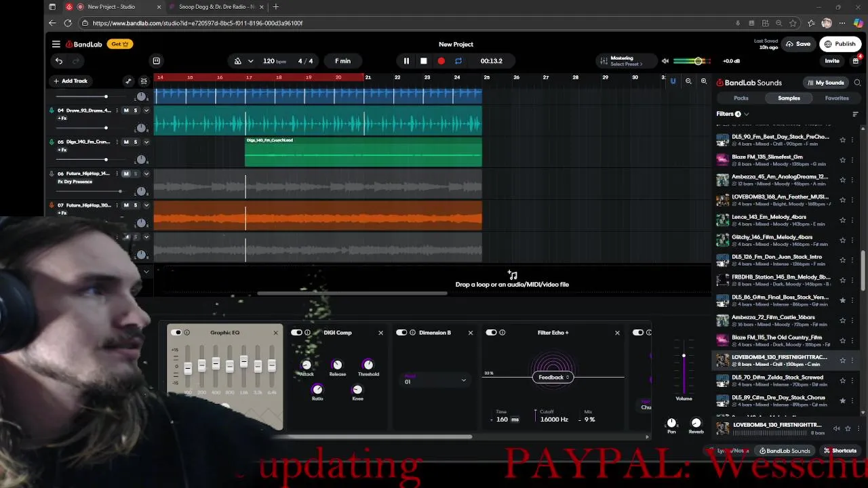Pause playback
Viewport: 868px width, 488px height.
coord(406,61)
